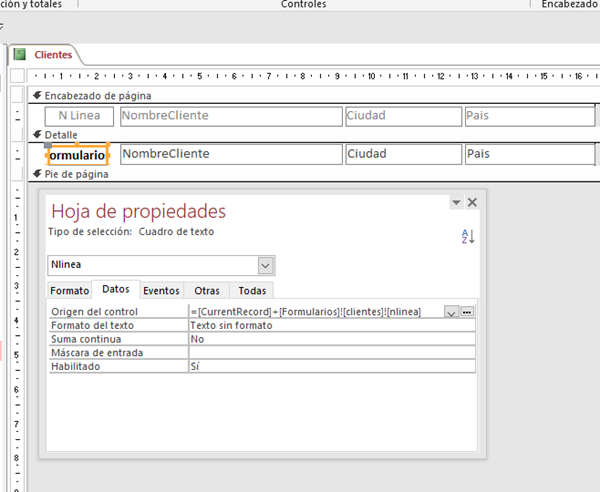Select the Clientes document tab
The height and width of the screenshot is (492, 600).
52,55
